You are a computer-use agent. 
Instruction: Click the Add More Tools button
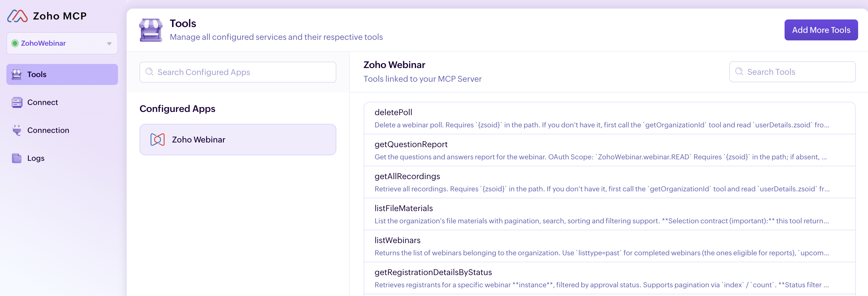821,30
